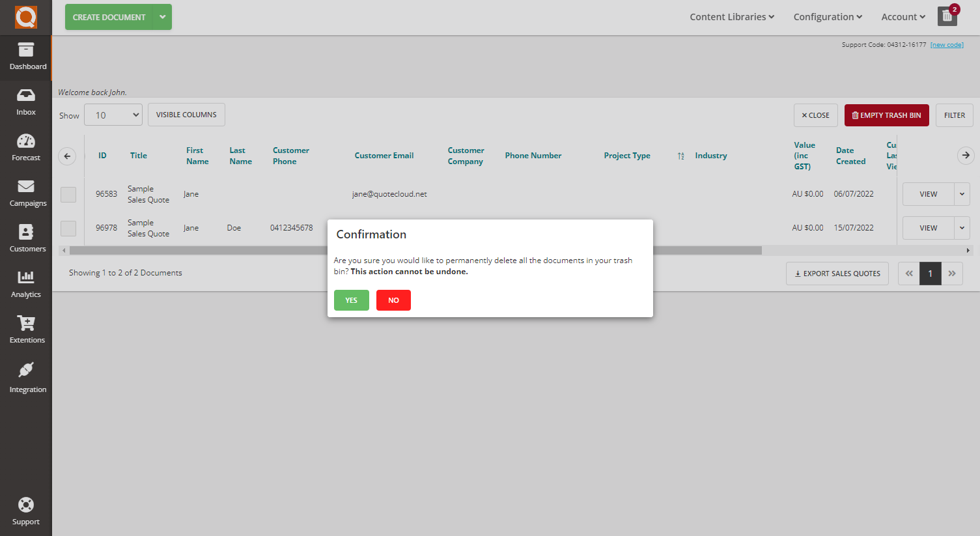Open the Configuration menu
980x536 pixels.
(x=828, y=17)
